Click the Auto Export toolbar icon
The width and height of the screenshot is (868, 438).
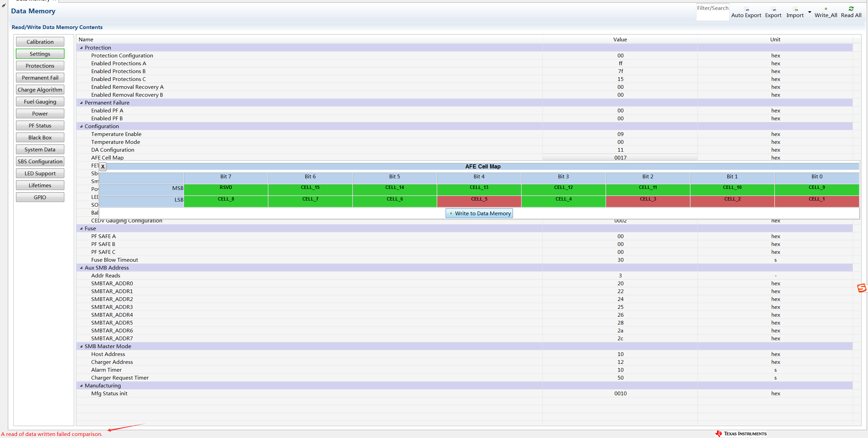click(747, 10)
